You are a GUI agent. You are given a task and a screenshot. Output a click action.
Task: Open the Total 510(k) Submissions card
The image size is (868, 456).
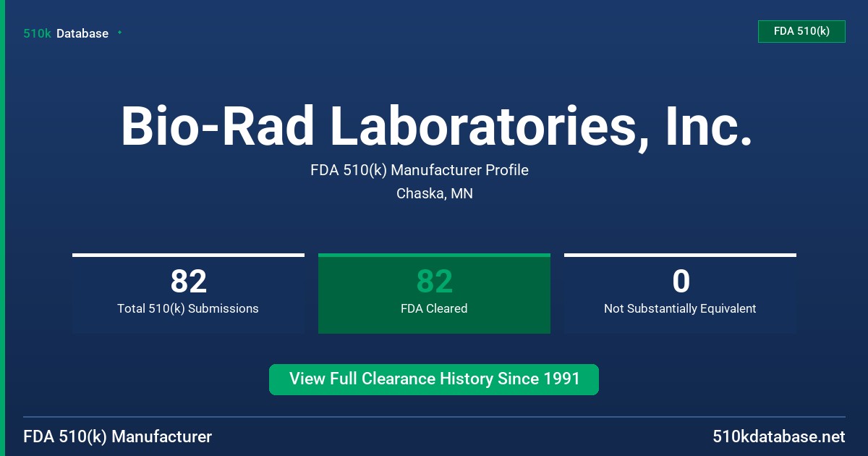(188, 293)
